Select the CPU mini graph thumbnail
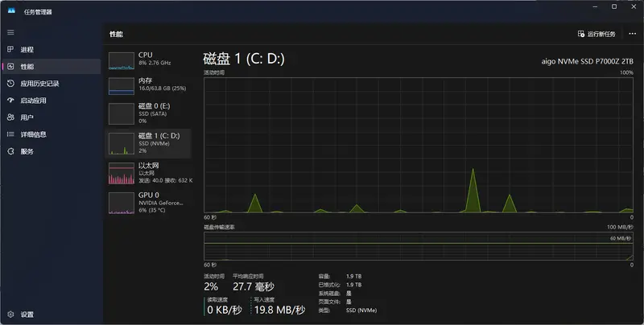 pos(122,60)
